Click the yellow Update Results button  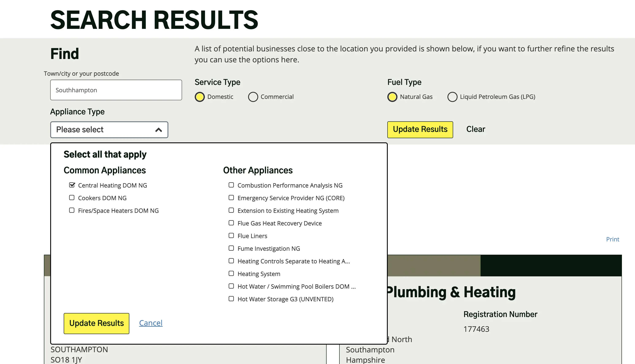[x=420, y=130]
